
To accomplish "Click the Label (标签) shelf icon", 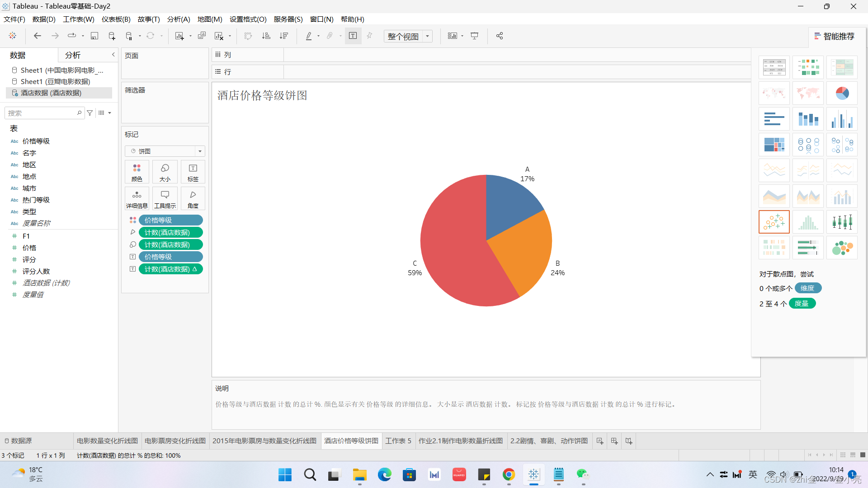I will point(193,172).
